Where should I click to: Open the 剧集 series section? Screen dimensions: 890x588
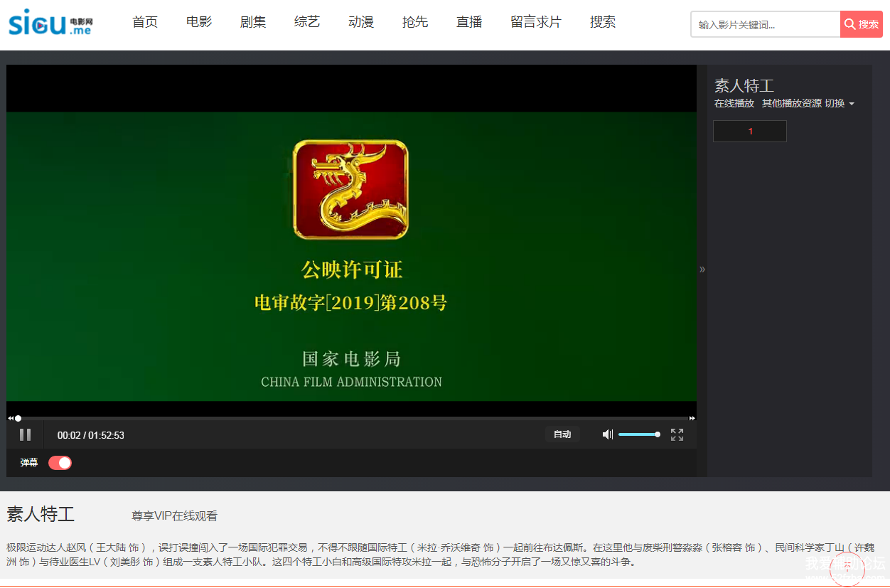point(253,22)
